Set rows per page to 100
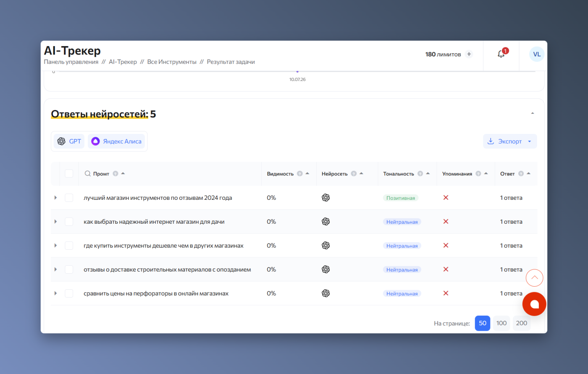 pos(501,323)
